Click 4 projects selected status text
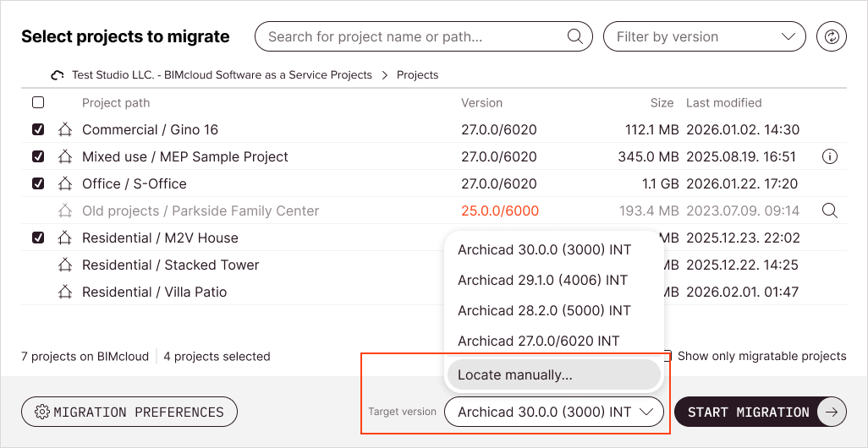868x448 pixels. [217, 357]
